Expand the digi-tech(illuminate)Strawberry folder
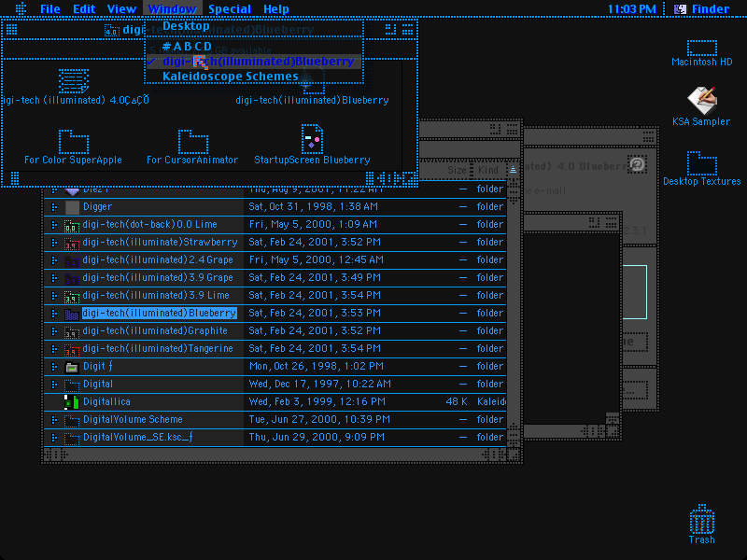 point(54,243)
